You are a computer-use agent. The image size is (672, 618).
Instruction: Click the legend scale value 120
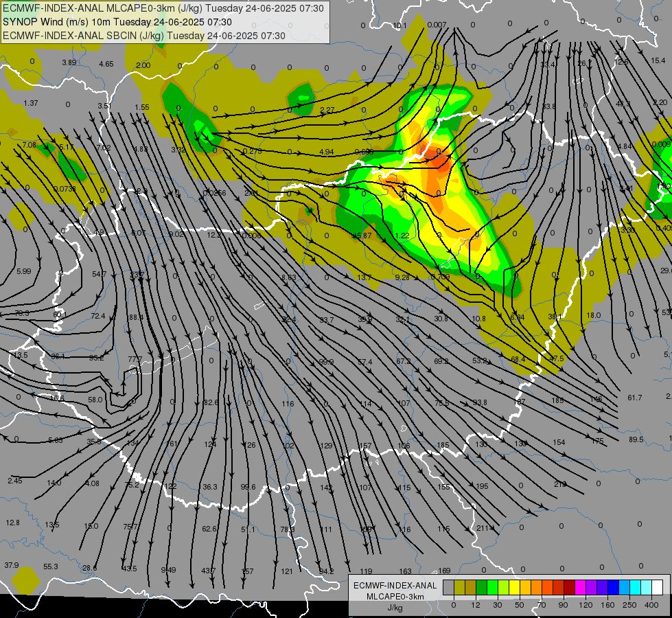(x=586, y=605)
